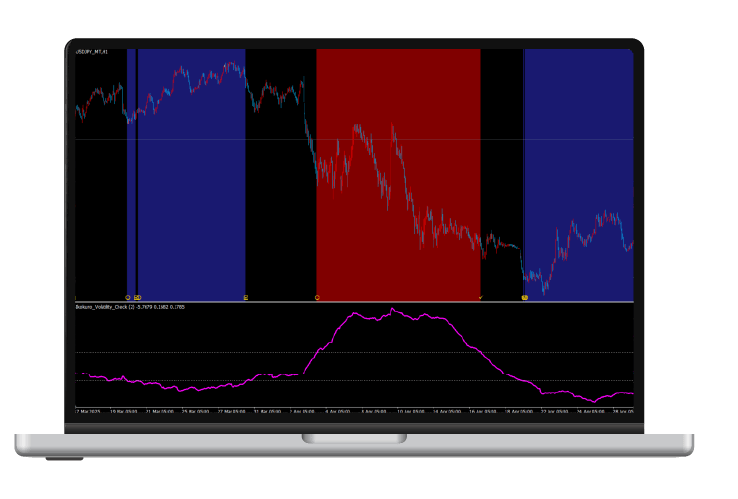
Task: Click the yellow marker at right blue zone start
Action: tap(525, 297)
